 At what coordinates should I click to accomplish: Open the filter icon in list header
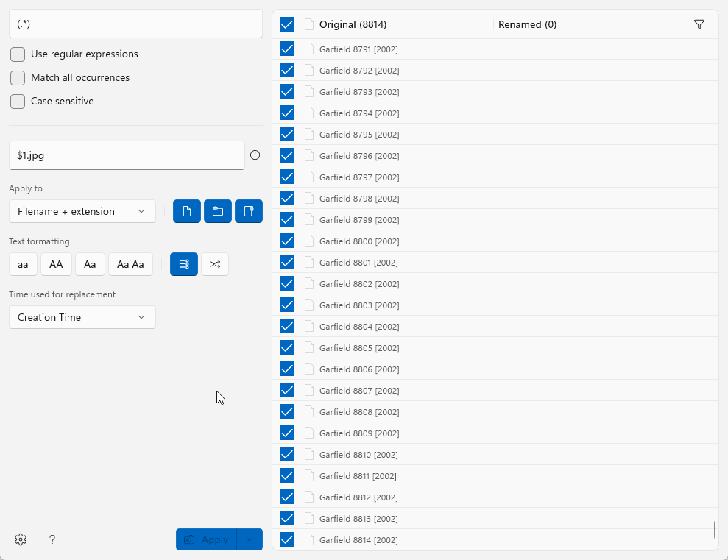click(699, 24)
